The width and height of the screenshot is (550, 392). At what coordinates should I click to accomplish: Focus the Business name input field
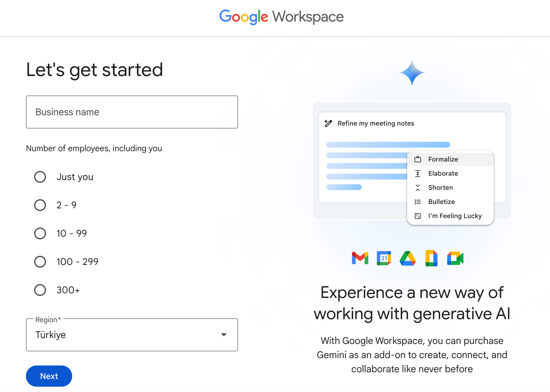[132, 112]
